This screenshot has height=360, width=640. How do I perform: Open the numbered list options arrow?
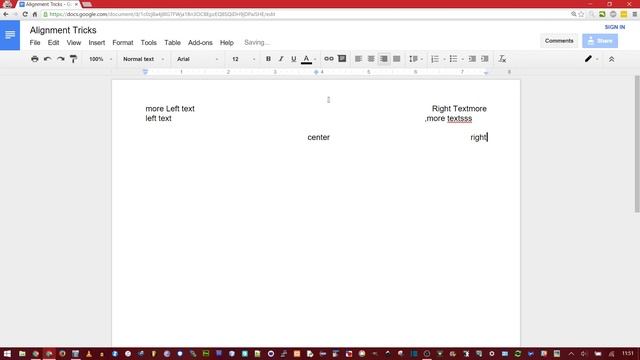(444, 59)
